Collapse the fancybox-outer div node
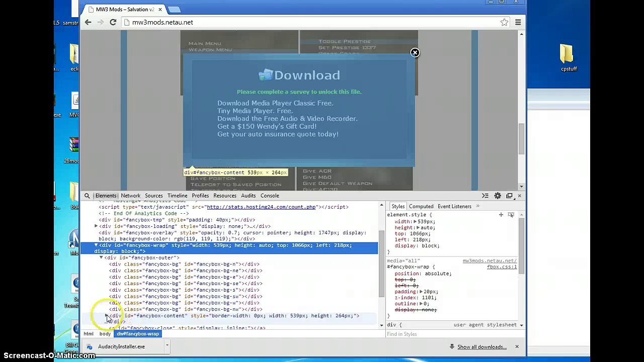The height and width of the screenshot is (362, 644). [101, 257]
